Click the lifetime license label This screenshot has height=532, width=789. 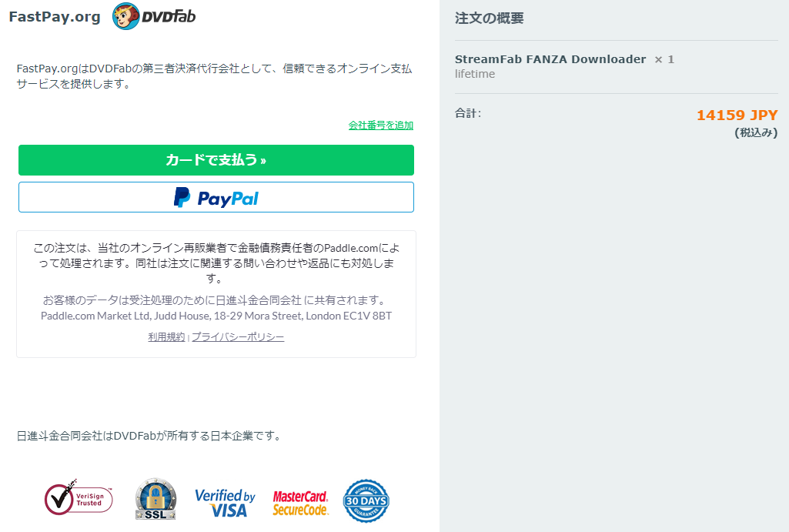click(475, 74)
